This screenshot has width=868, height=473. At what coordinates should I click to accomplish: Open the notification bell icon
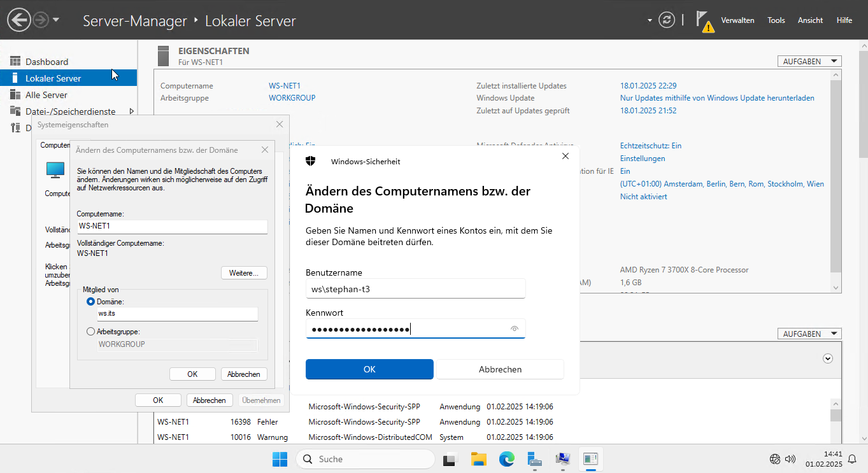click(x=853, y=459)
